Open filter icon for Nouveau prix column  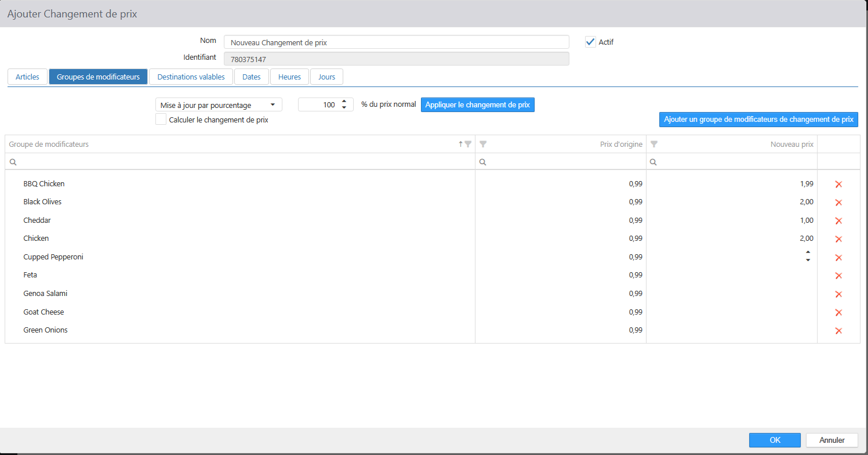pyautogui.click(x=654, y=144)
